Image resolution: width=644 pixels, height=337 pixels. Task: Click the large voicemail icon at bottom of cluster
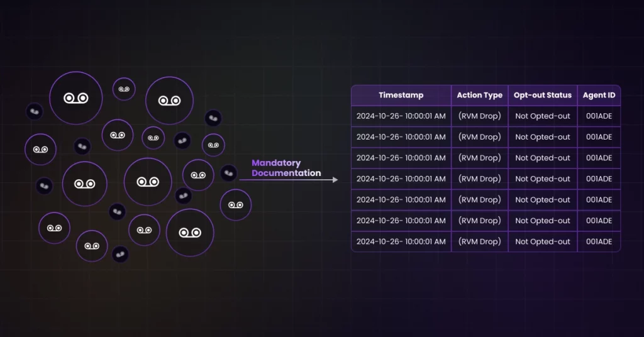190,233
